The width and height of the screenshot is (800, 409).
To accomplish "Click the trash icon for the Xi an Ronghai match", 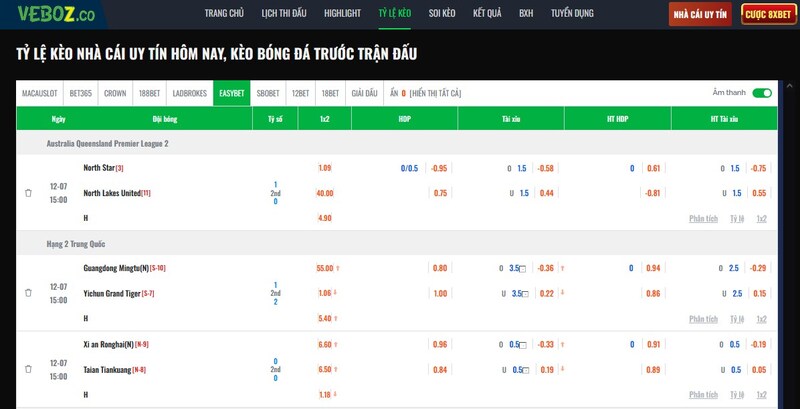I will coord(28,369).
